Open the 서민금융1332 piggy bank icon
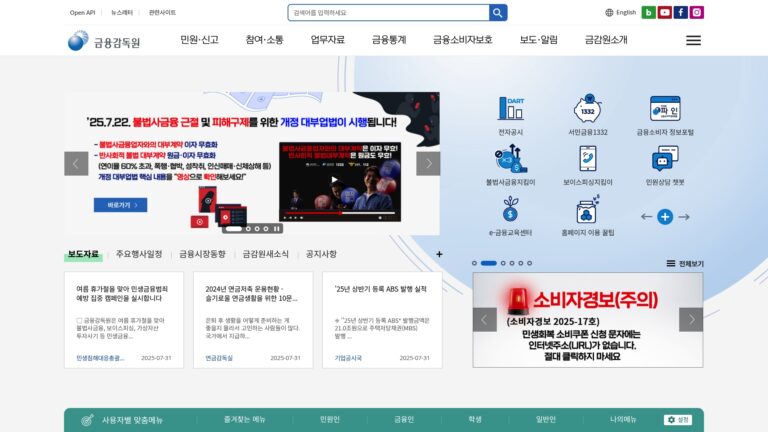 [587, 108]
